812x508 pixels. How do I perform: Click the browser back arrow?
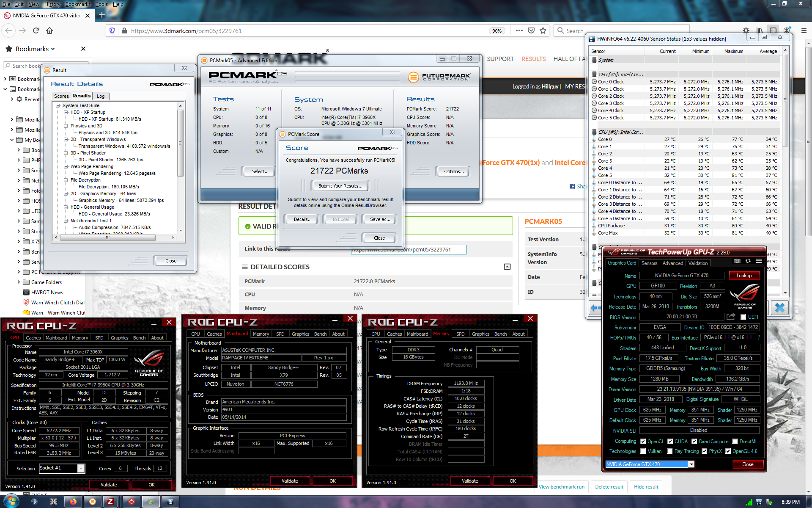pyautogui.click(x=9, y=30)
